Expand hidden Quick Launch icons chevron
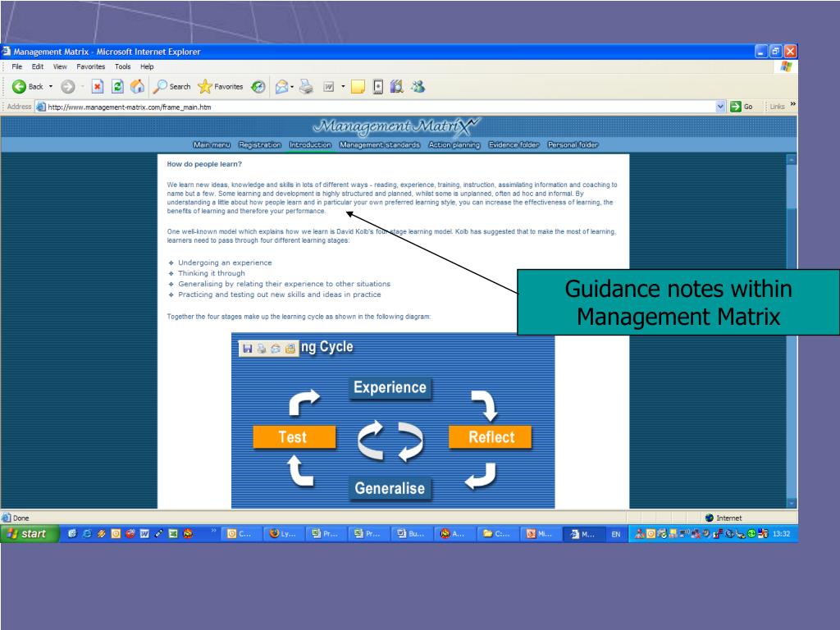The width and height of the screenshot is (840, 630). pos(214,531)
